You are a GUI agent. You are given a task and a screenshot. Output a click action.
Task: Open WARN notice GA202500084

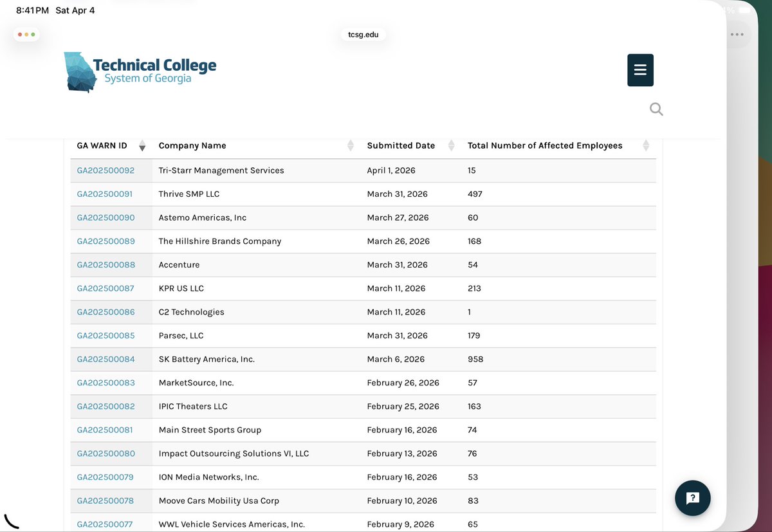coord(106,359)
